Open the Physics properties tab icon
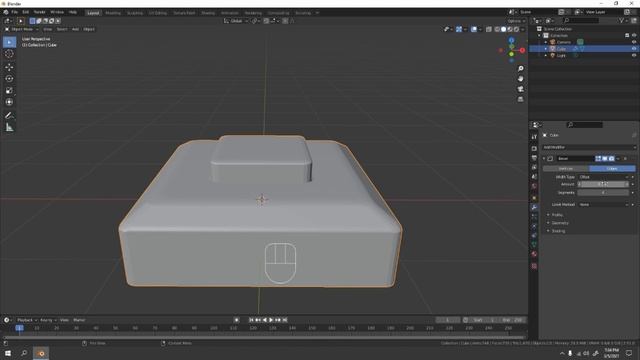 [x=534, y=226]
